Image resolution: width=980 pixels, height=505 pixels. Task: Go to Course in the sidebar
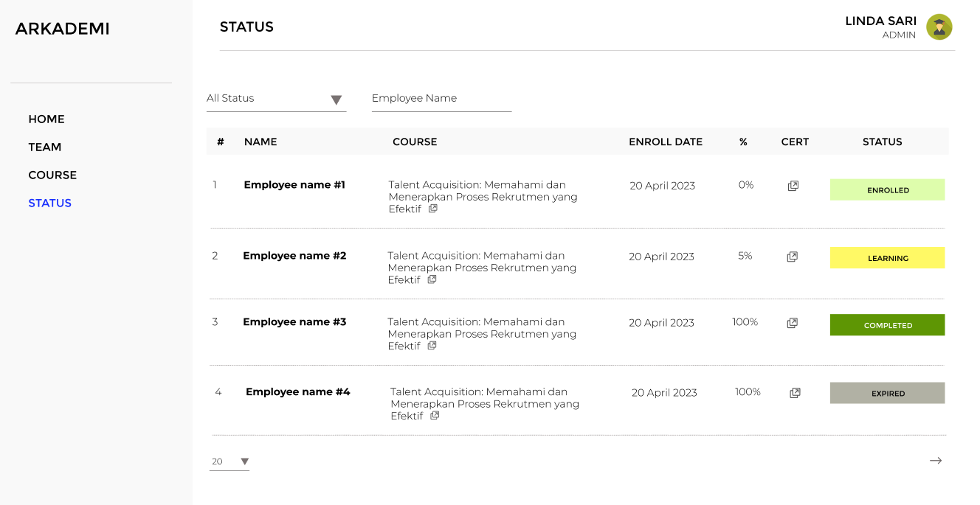[x=52, y=175]
